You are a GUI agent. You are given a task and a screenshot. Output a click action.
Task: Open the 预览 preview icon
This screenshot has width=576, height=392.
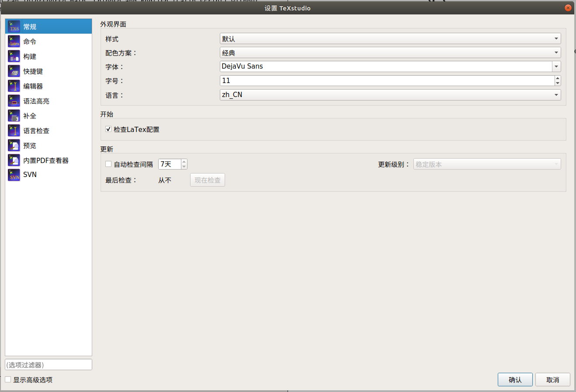[x=14, y=146]
